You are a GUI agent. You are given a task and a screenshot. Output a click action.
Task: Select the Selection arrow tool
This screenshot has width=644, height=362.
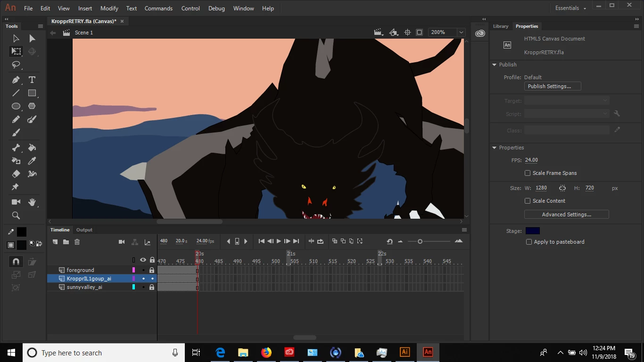tap(16, 39)
